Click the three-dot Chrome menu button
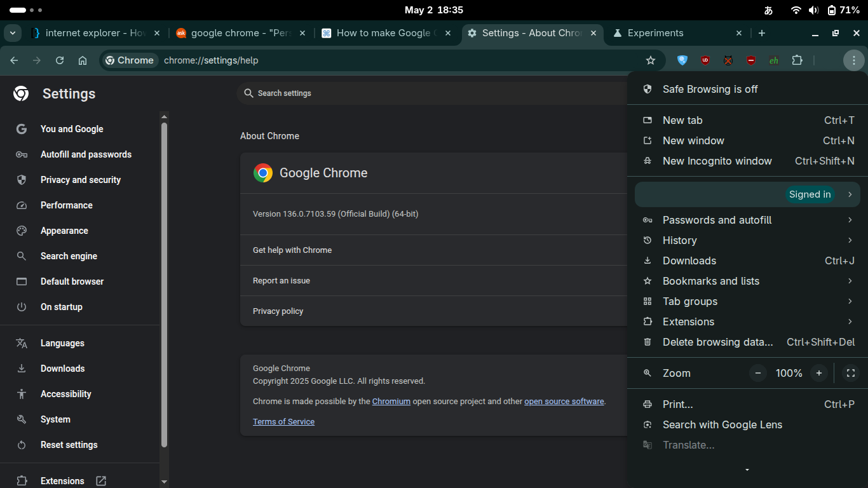 point(853,60)
